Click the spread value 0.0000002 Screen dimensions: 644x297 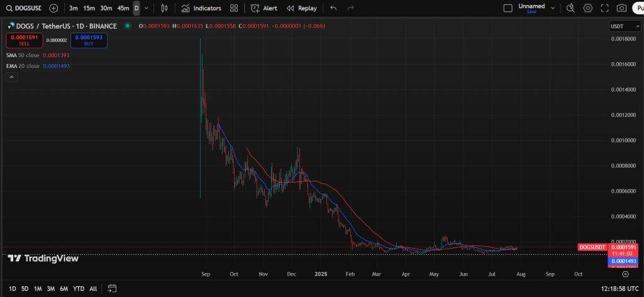point(56,40)
